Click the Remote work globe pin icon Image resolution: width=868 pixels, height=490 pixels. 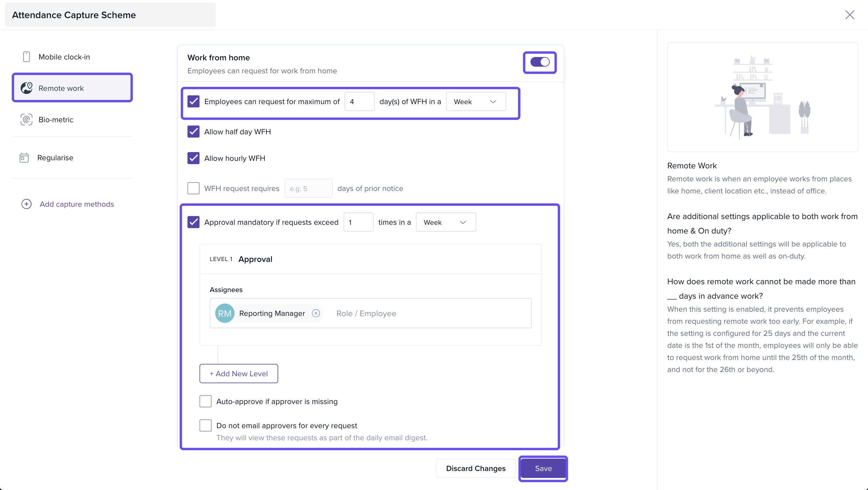[x=26, y=88]
